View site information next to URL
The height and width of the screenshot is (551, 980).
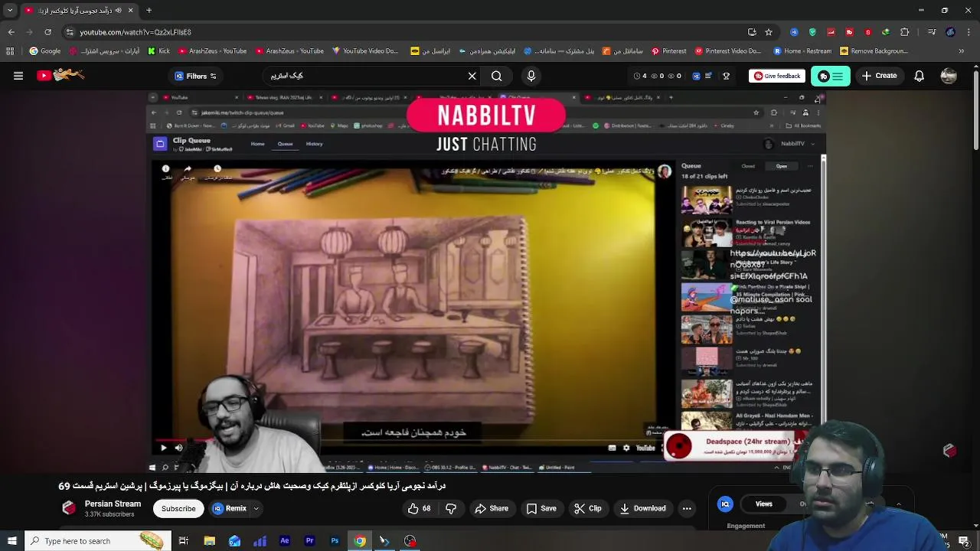click(x=70, y=32)
